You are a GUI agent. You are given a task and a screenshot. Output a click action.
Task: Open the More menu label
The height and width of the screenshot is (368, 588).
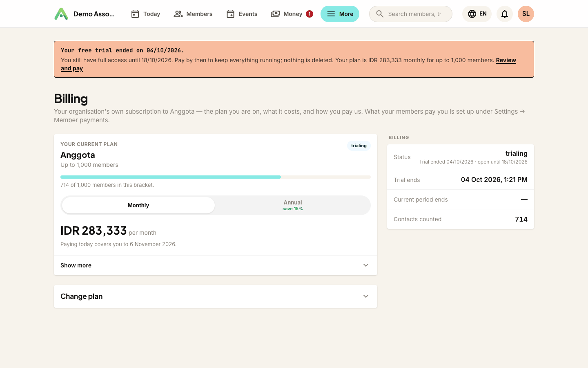[x=346, y=14]
